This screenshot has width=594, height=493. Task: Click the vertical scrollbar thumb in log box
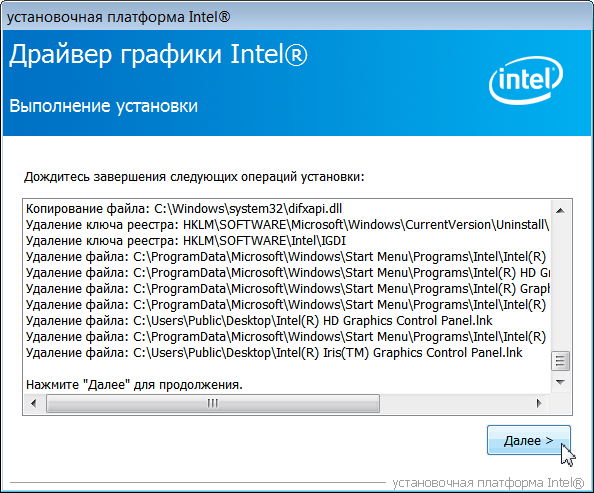coord(560,361)
